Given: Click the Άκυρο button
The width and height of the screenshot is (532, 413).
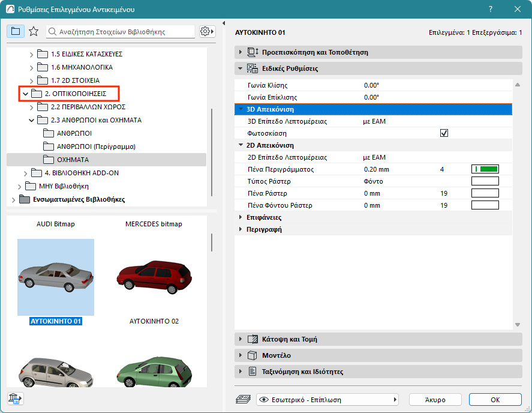Looking at the screenshot, I should coord(435,399).
